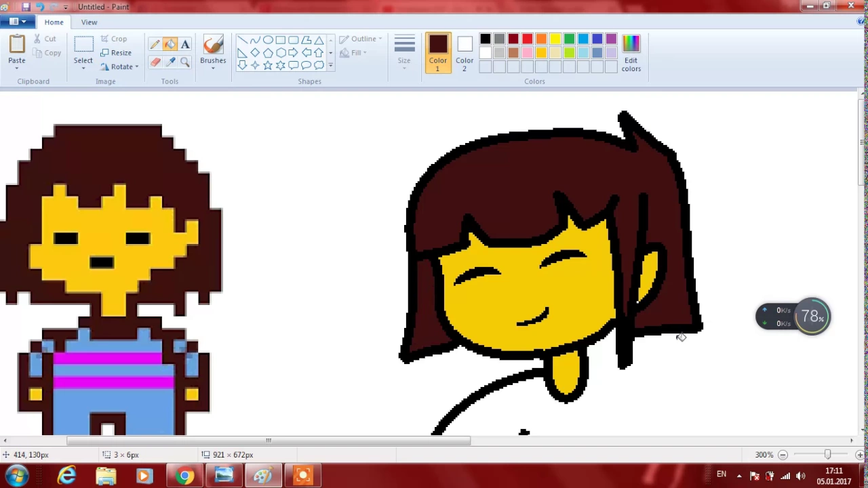
Task: Activate the Color 1 box
Action: click(438, 53)
